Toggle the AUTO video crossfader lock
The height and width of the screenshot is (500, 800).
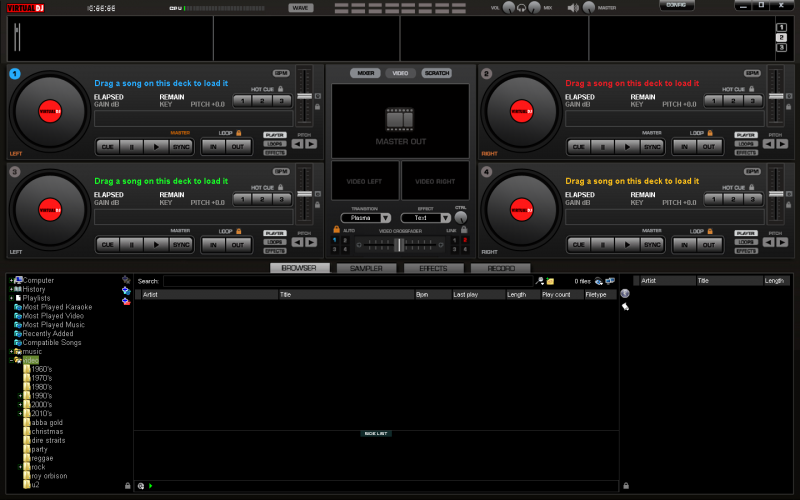coord(336,230)
